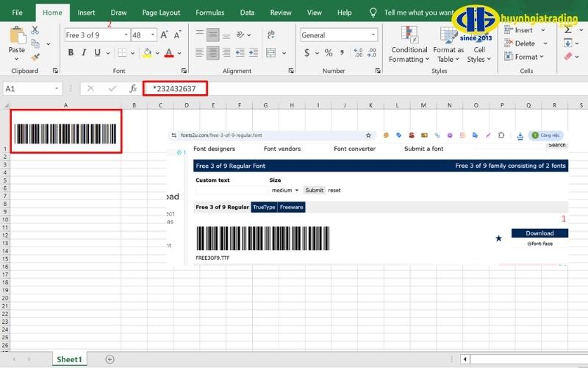Click the Custom text input field

(x=232, y=191)
